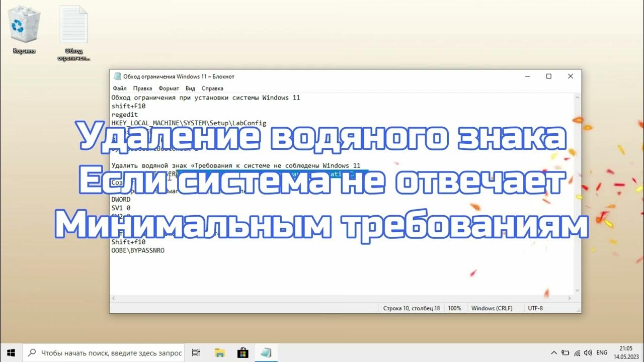
Task: Open Task View from taskbar
Action: click(196, 352)
